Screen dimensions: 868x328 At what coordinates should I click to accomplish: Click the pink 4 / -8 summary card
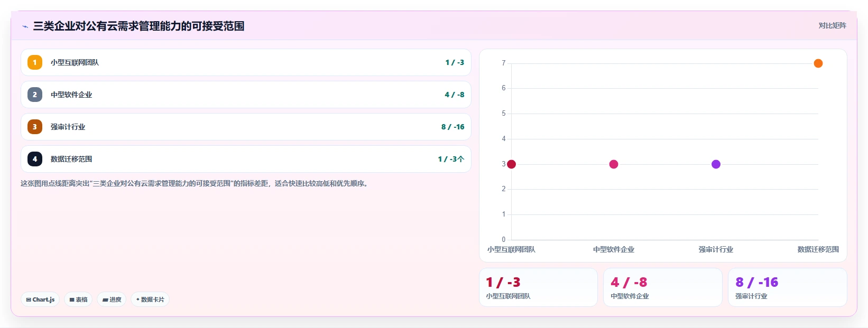(x=663, y=287)
